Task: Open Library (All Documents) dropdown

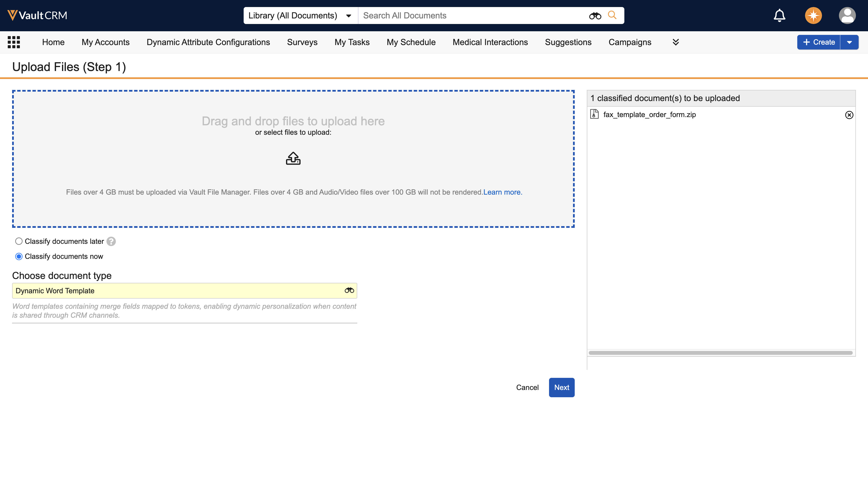Action: click(x=300, y=16)
